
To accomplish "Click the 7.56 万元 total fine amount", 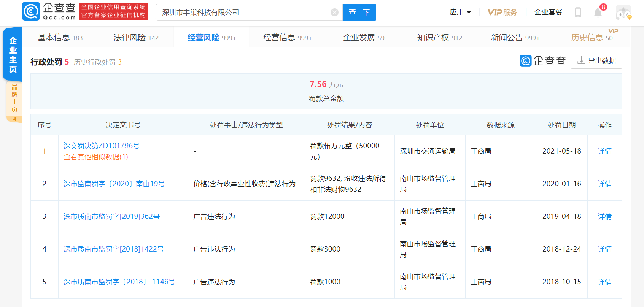I will tap(326, 84).
